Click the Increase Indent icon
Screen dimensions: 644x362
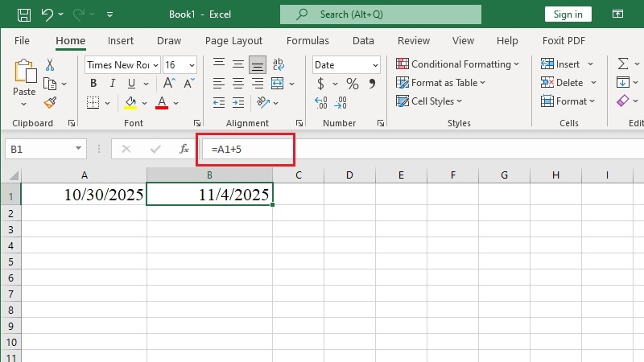[x=237, y=103]
